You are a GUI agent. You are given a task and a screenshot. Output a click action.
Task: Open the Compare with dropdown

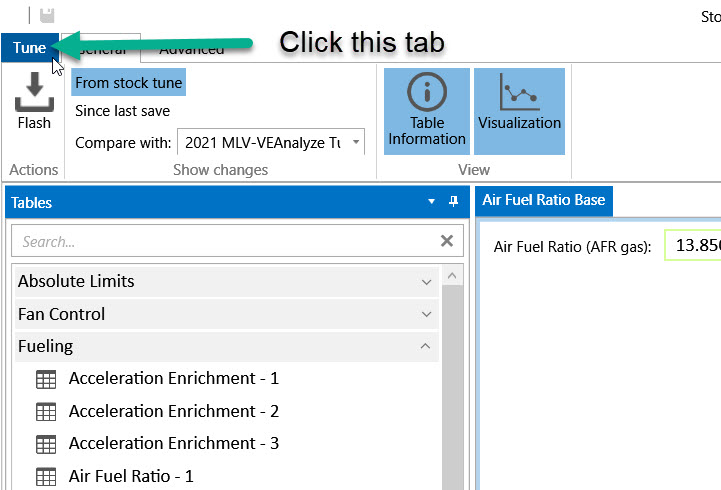click(356, 143)
